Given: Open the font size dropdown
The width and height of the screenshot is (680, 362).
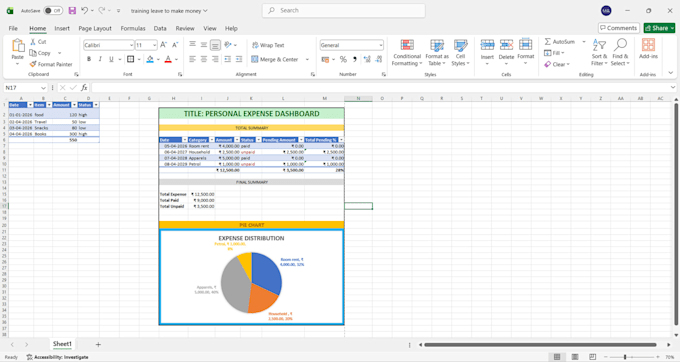Looking at the screenshot, I should (154, 45).
